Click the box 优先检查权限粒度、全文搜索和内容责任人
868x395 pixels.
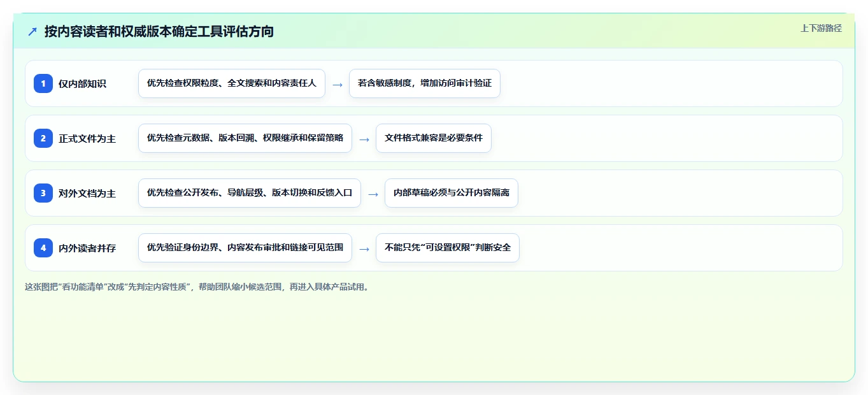coord(232,83)
